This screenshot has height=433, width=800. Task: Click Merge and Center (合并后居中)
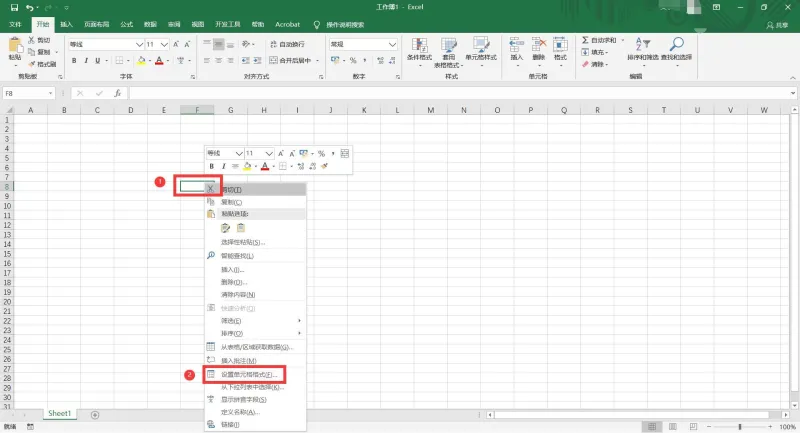point(290,61)
